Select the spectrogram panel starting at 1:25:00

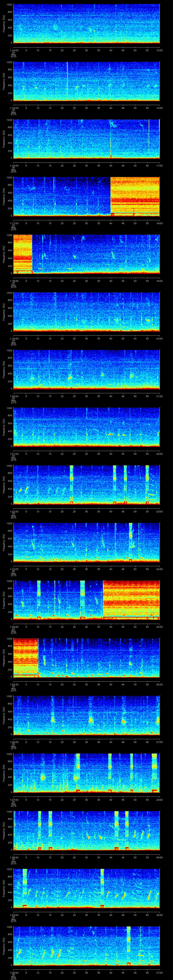[x=87, y=658]
